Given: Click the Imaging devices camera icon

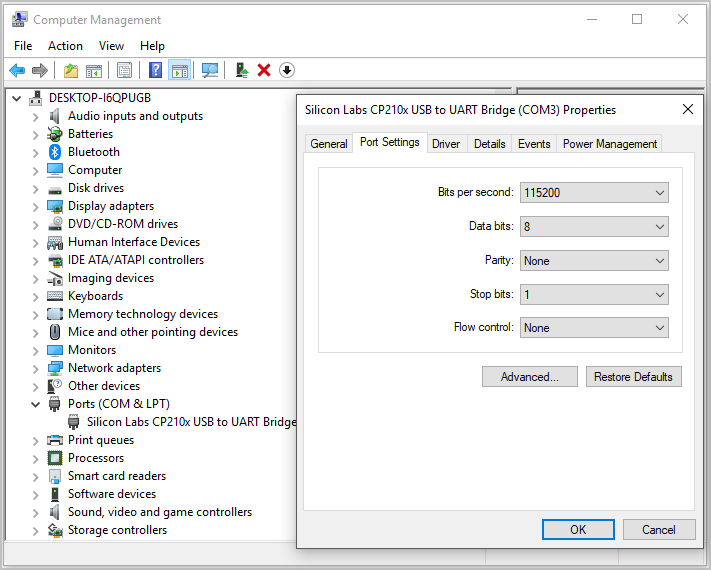Looking at the screenshot, I should [55, 278].
